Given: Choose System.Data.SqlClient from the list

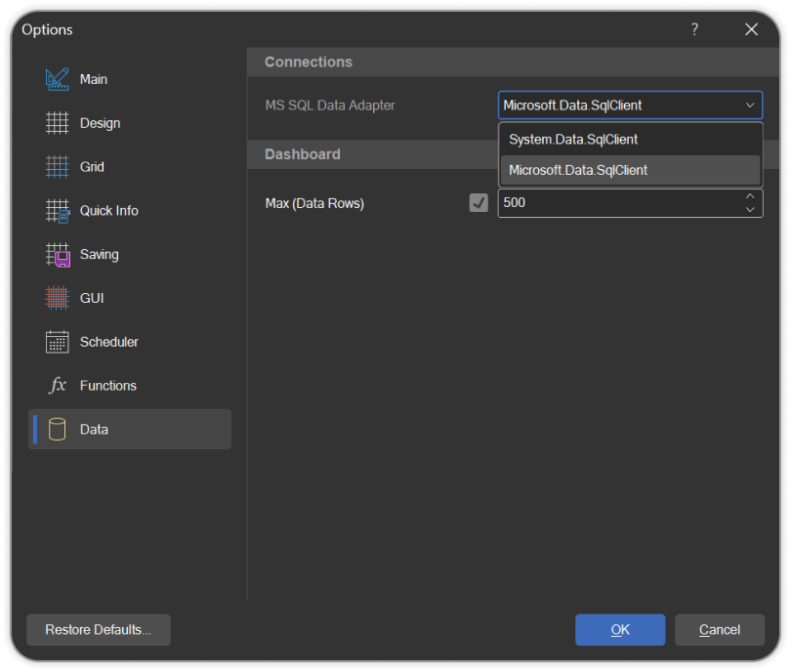Looking at the screenshot, I should tap(630, 140).
